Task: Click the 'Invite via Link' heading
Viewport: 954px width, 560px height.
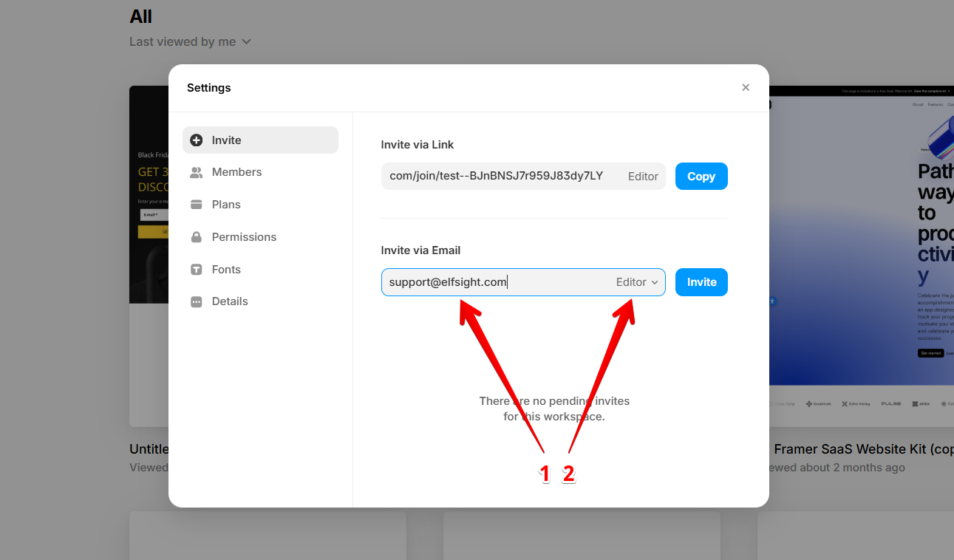Action: point(418,145)
